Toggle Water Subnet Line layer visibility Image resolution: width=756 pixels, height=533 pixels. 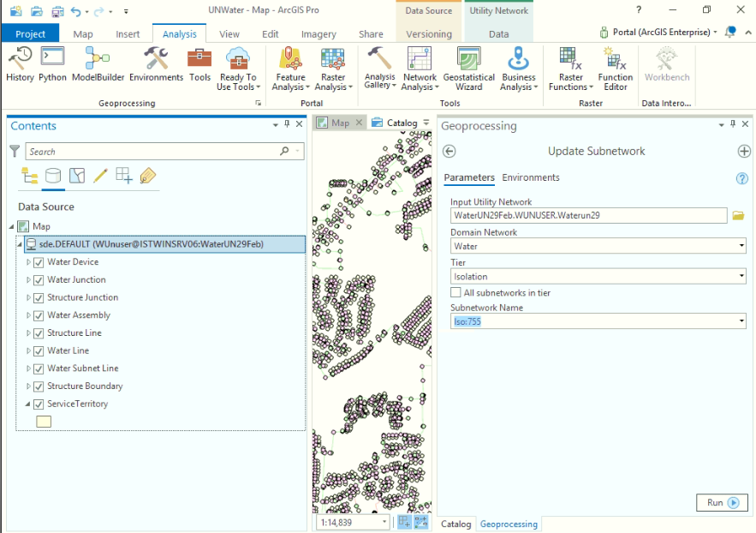point(39,369)
